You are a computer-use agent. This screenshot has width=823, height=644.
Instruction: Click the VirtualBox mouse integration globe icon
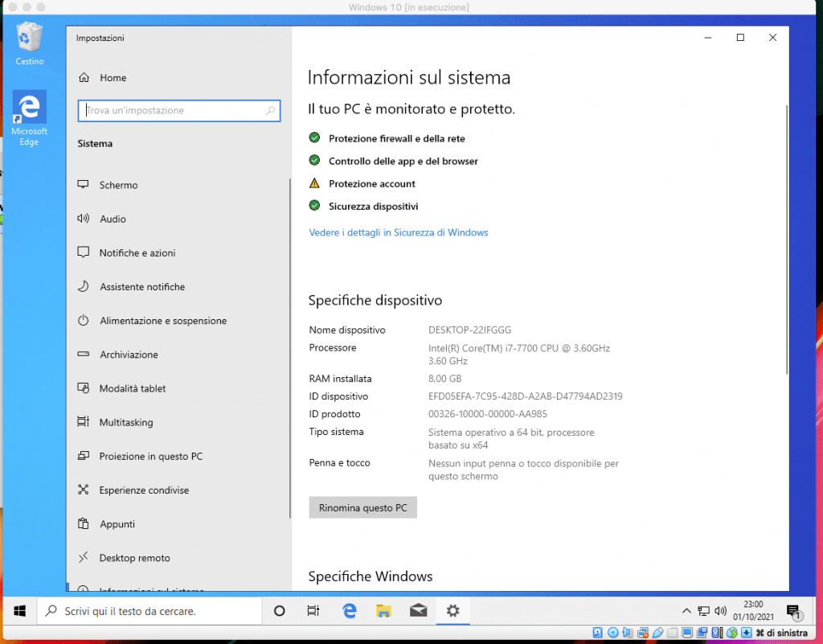click(731, 633)
